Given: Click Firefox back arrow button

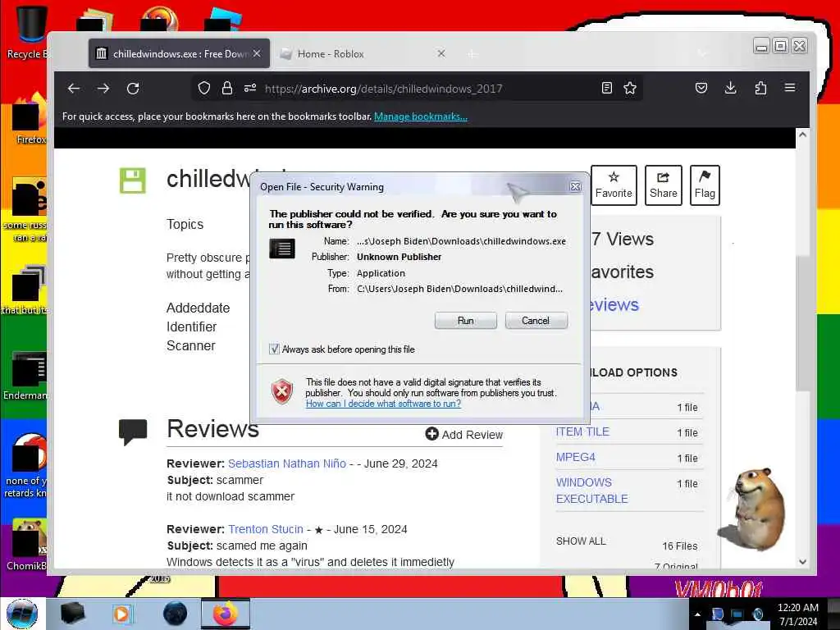Looking at the screenshot, I should (74, 89).
